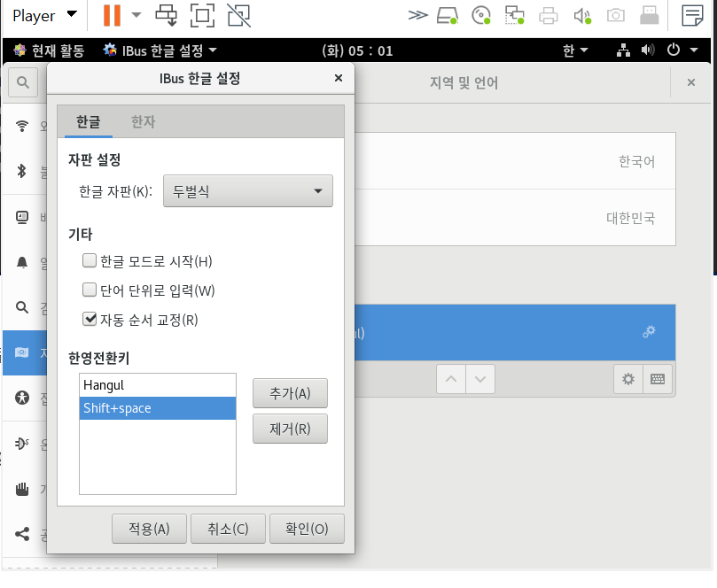Image resolution: width=717 pixels, height=588 pixels.
Task: Click the search button in Settings window
Action: click(23, 82)
